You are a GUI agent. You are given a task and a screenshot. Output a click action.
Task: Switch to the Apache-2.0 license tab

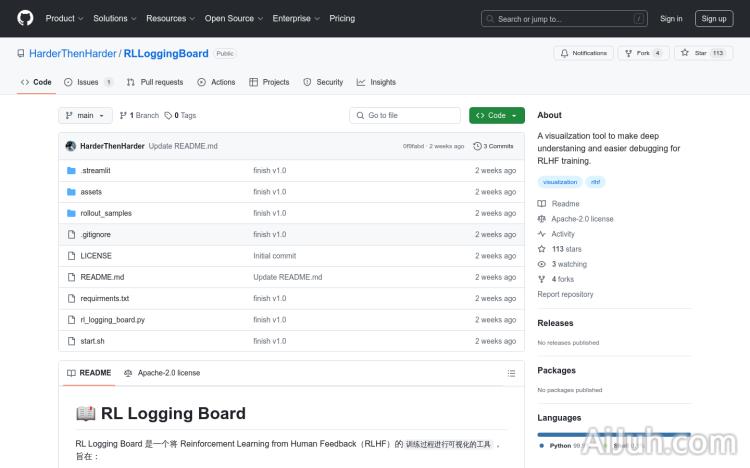(x=162, y=373)
